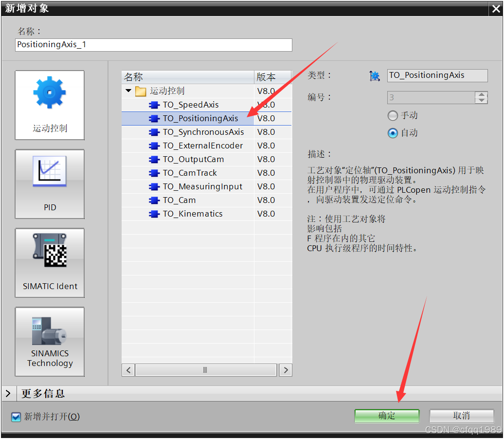Click the TO_OutputCam block icon
Screen dimensions: 504x439
[x=154, y=160]
